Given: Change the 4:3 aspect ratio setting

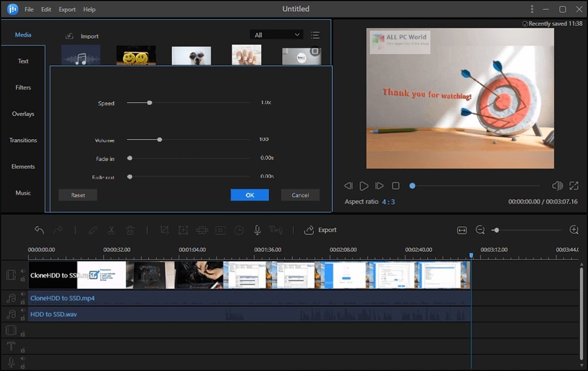Looking at the screenshot, I should (x=388, y=202).
